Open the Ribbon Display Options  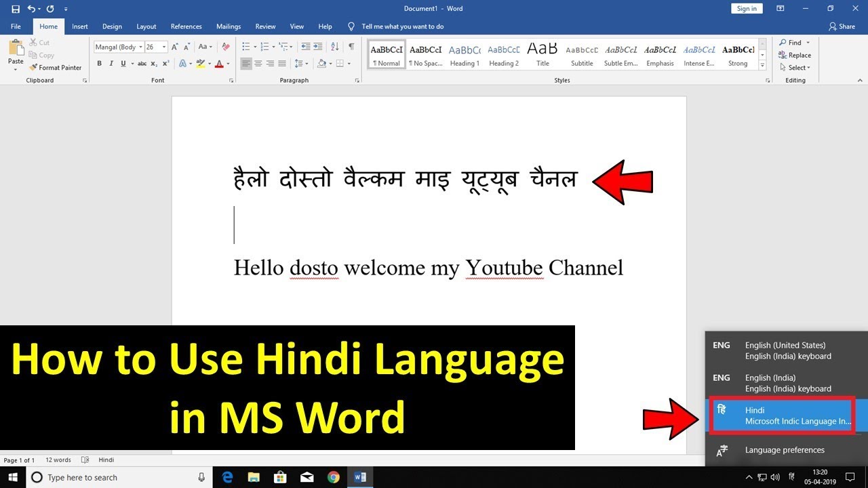(781, 9)
